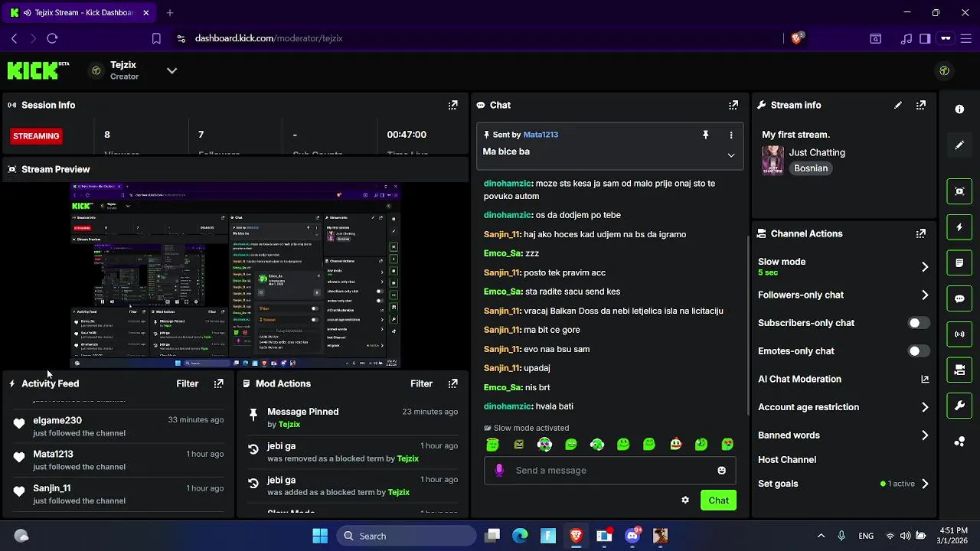Edit stream info with pencil icon
This screenshot has width=980, height=551.
[x=898, y=105]
